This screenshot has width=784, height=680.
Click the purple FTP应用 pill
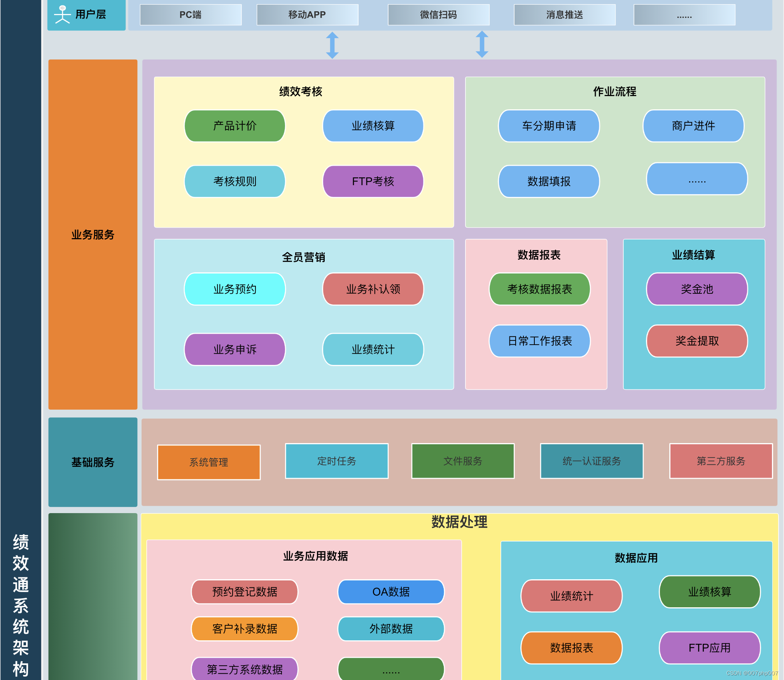click(x=710, y=648)
